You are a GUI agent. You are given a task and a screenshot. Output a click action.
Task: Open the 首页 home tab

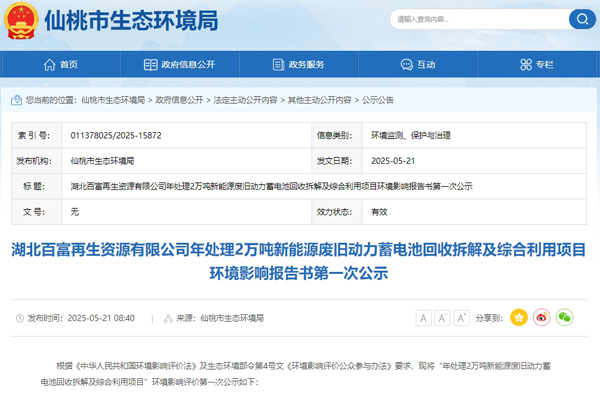click(61, 64)
